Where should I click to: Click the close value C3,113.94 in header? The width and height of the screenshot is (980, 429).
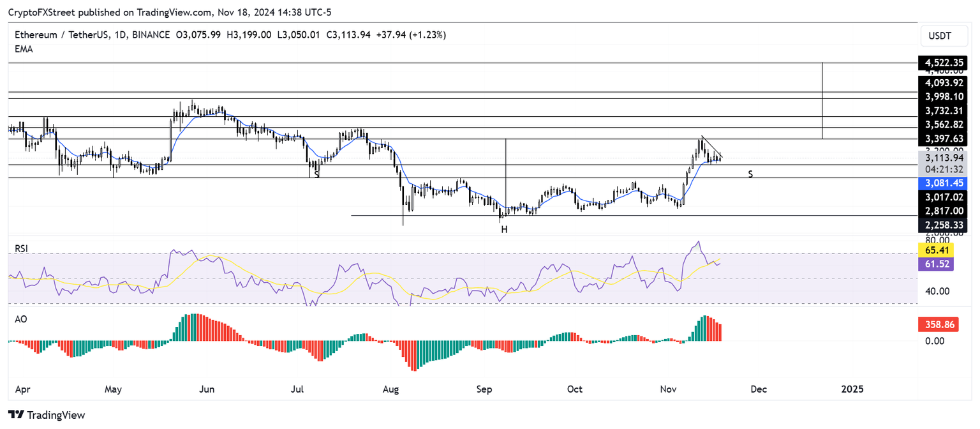(349, 35)
